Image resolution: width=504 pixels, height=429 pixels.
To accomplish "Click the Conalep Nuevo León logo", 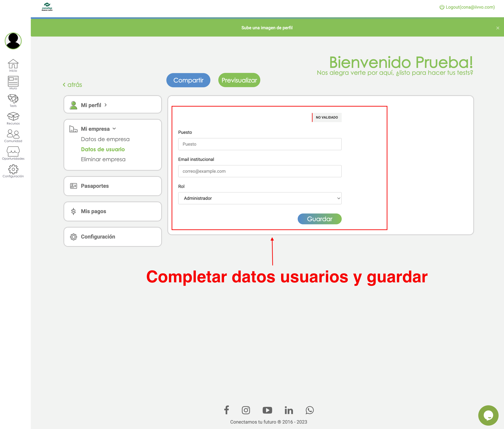I will [47, 7].
